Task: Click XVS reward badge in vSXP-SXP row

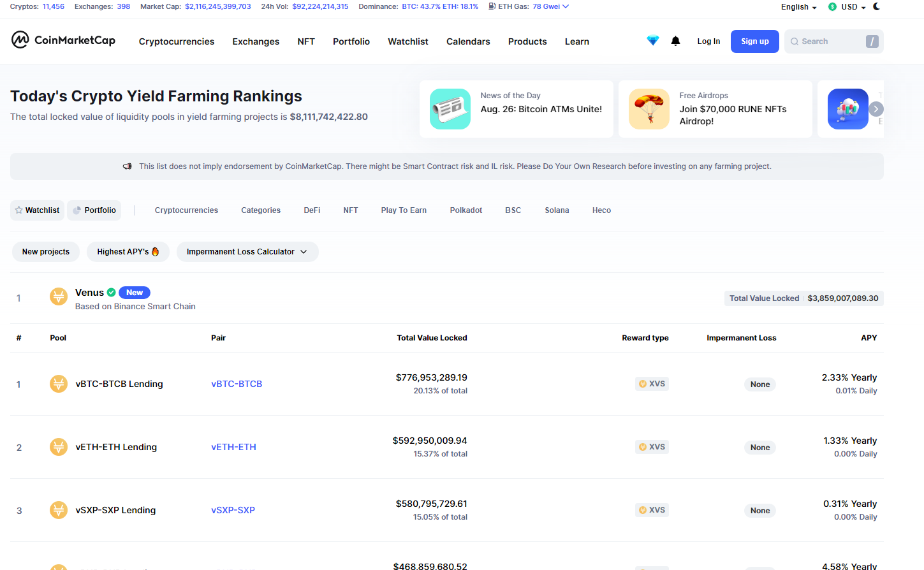Action: [x=652, y=510]
